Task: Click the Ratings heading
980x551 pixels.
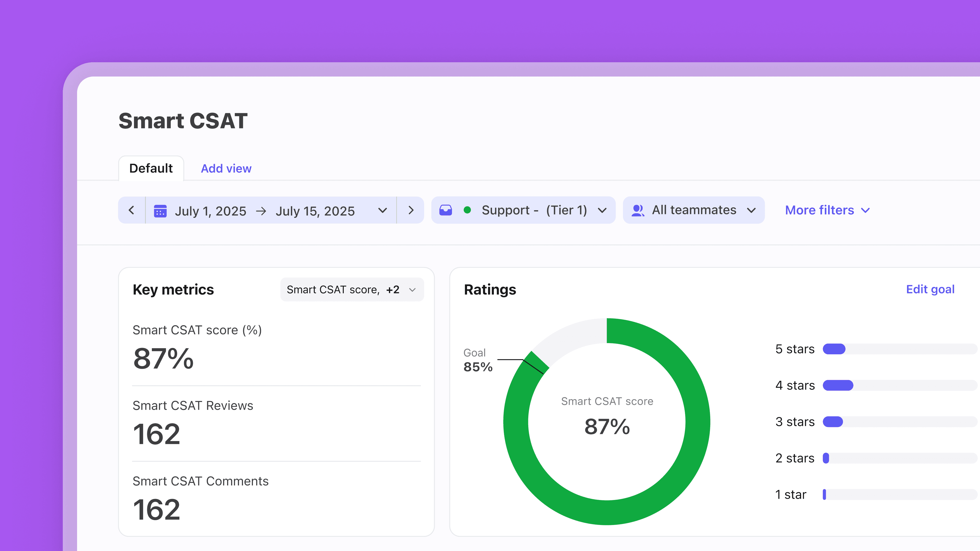Action: (490, 290)
